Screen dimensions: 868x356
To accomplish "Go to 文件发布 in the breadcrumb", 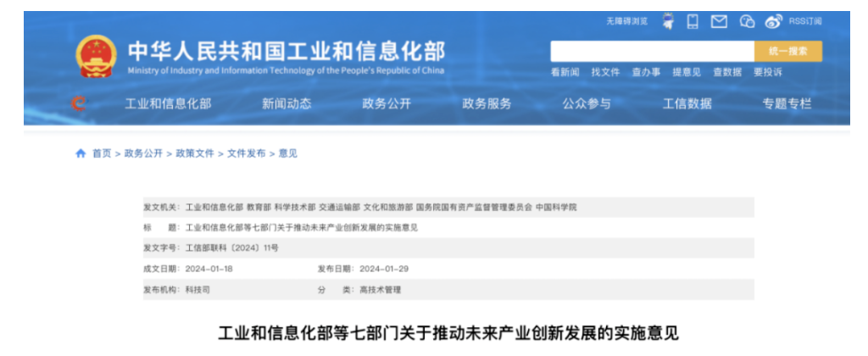I will [x=247, y=153].
